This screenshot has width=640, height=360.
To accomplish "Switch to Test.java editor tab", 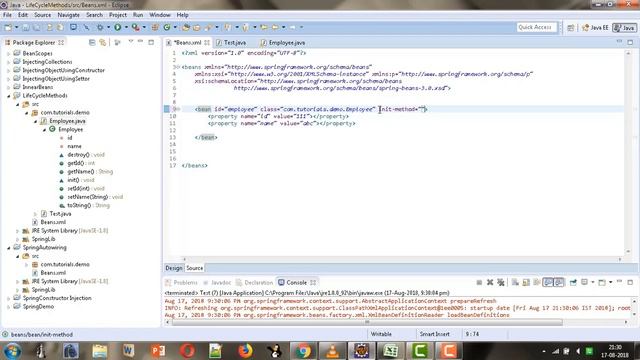I will click(x=231, y=42).
